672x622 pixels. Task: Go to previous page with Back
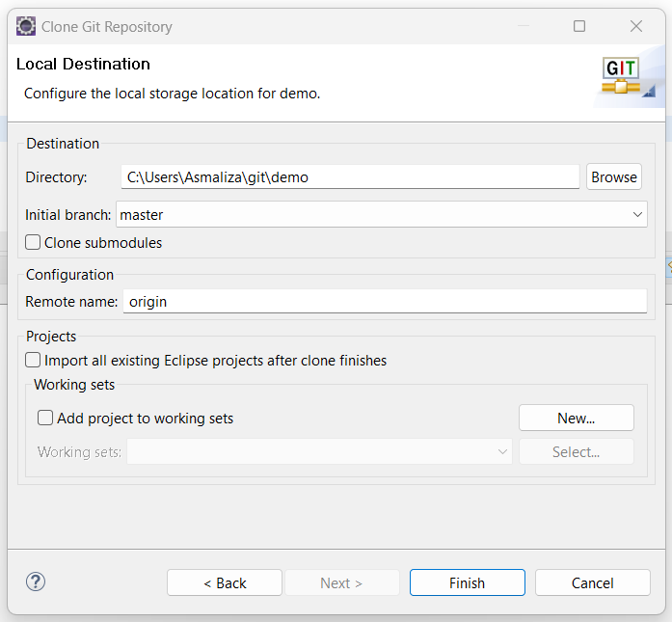(225, 582)
